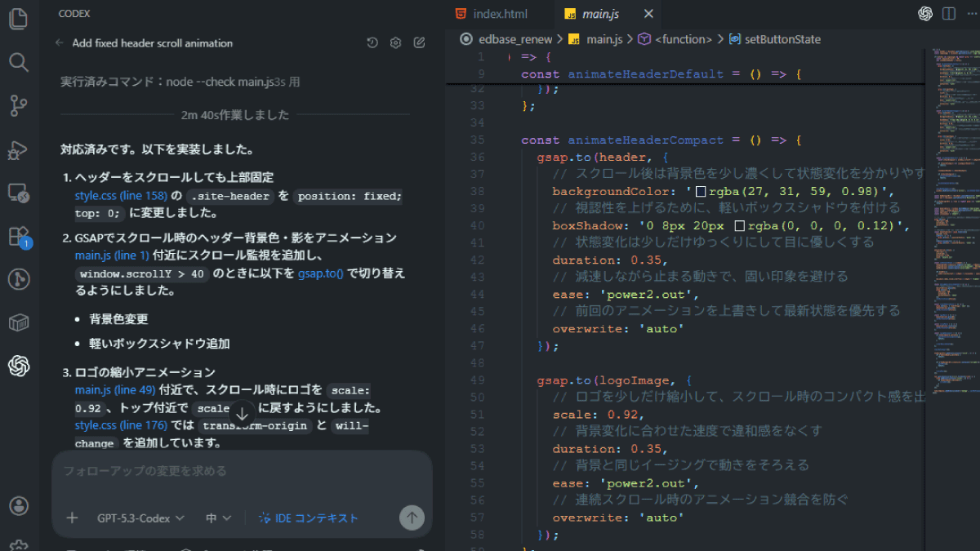Open the GPT-5.3-Codex model dropdown

[140, 518]
